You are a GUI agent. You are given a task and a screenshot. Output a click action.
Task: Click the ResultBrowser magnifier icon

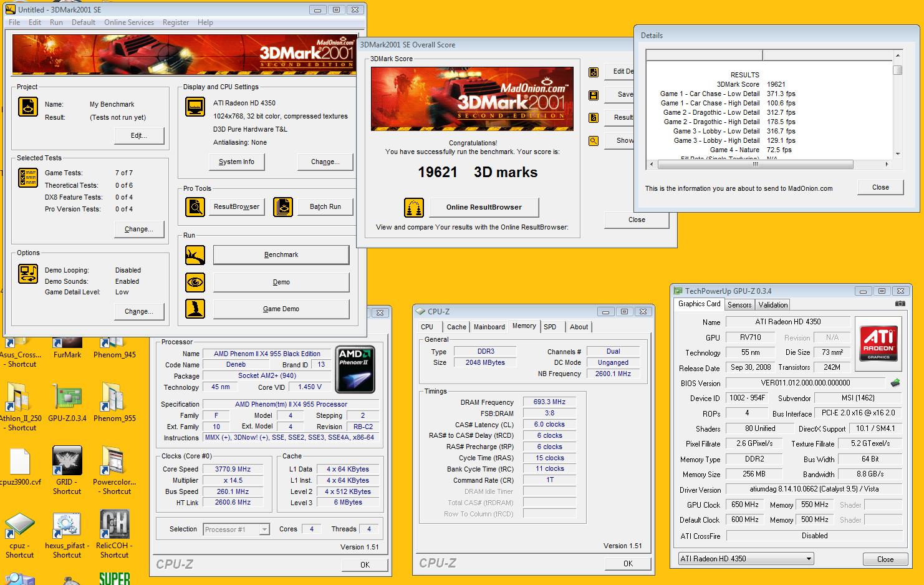tap(195, 206)
